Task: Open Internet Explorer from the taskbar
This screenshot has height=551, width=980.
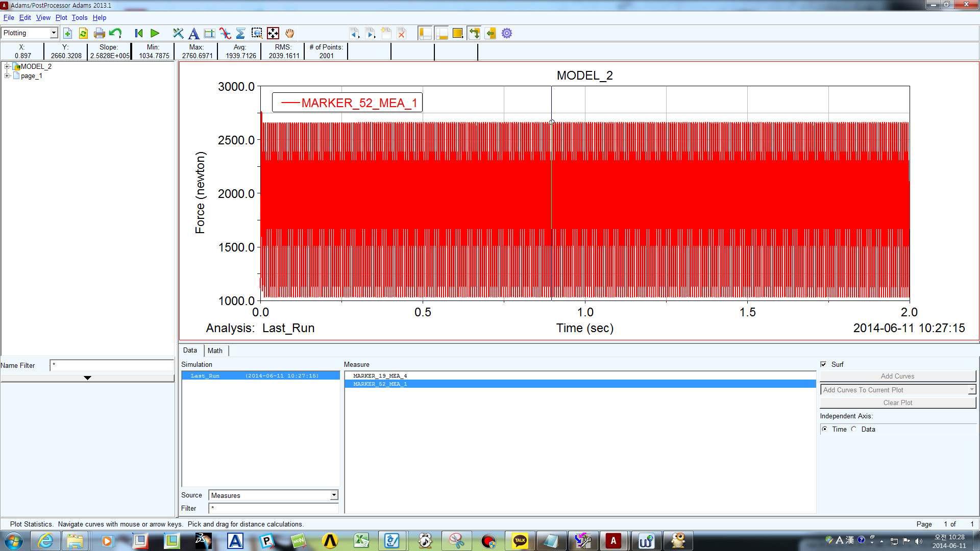Action: [x=45, y=541]
